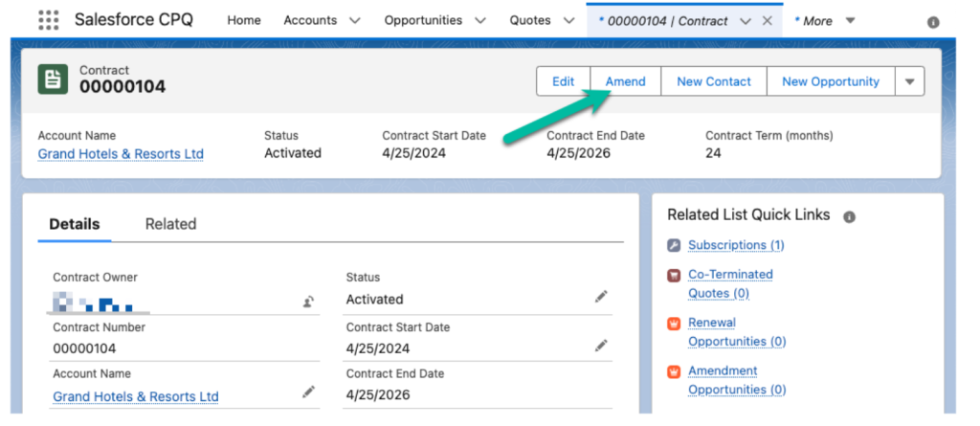Edit Contract Start Date with pencil icon
The width and height of the screenshot is (980, 426).
[x=601, y=346]
